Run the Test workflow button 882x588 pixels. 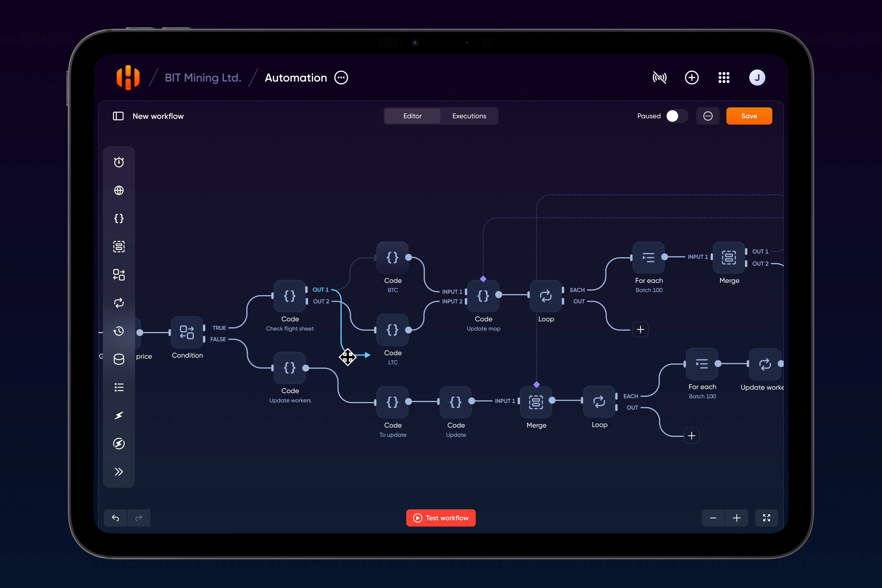tap(441, 518)
